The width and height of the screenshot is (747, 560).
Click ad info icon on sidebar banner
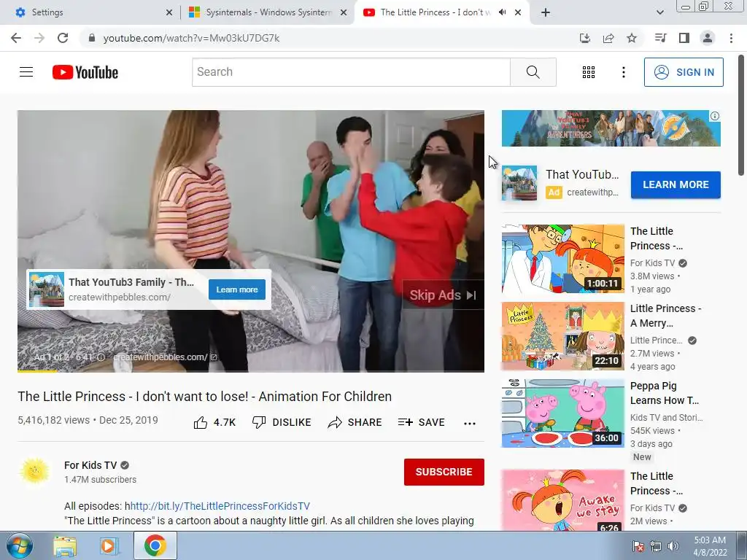point(715,116)
